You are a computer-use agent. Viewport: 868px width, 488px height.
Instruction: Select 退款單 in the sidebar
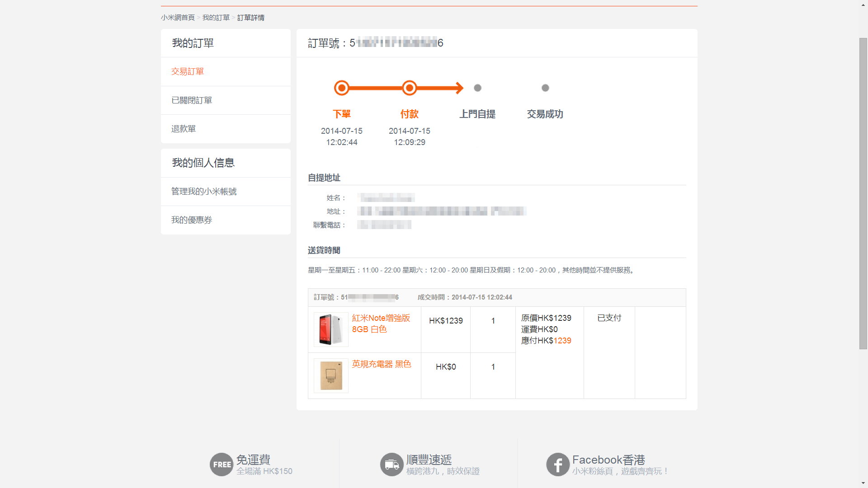click(226, 129)
